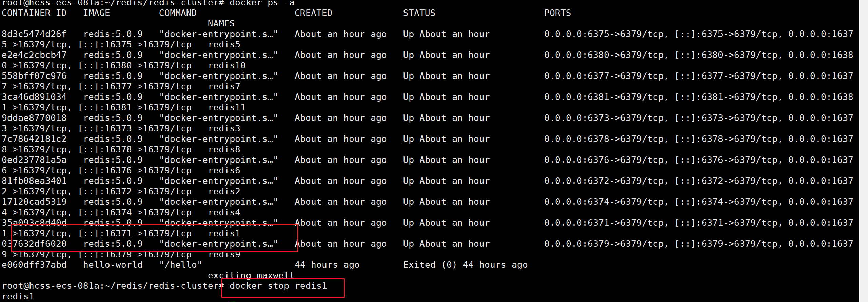Click the '44 hours ago' created time

tap(327, 265)
